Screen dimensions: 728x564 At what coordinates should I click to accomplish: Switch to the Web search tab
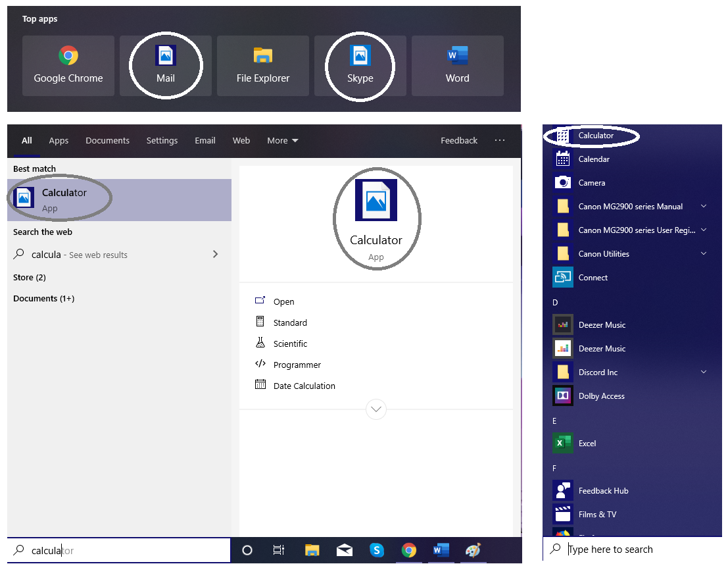coord(241,140)
